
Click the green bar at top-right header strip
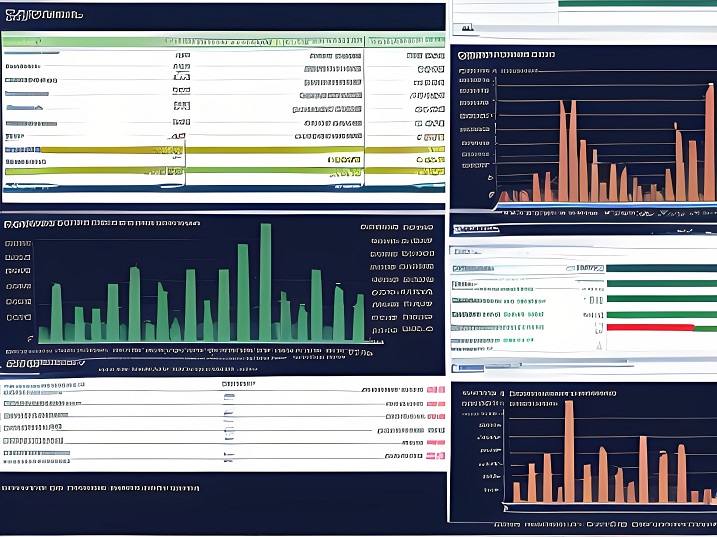click(x=636, y=4)
